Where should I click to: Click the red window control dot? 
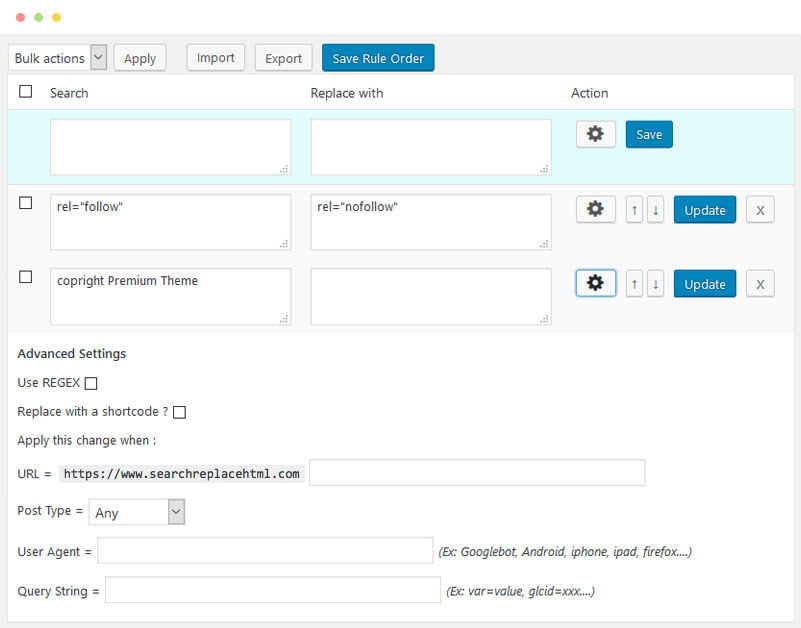[20, 17]
